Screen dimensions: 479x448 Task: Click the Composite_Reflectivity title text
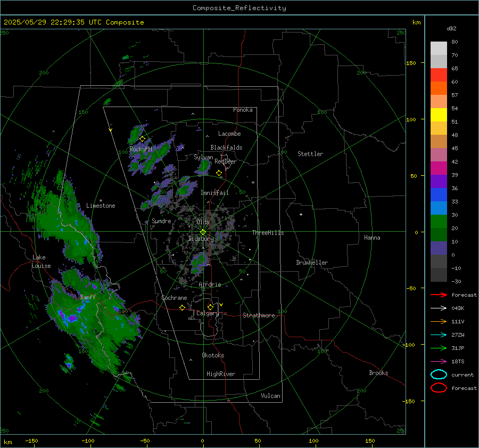click(240, 8)
